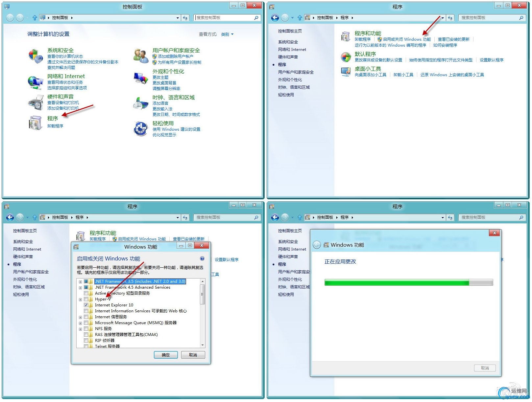Open the User Accounts people icon
This screenshot has width=532, height=402.
coord(141,56)
